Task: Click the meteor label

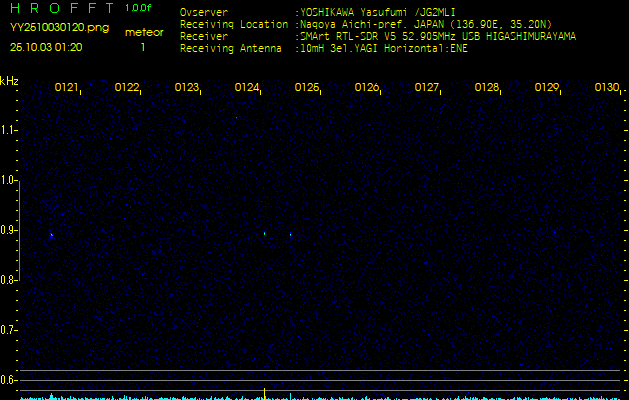Action: click(x=144, y=32)
